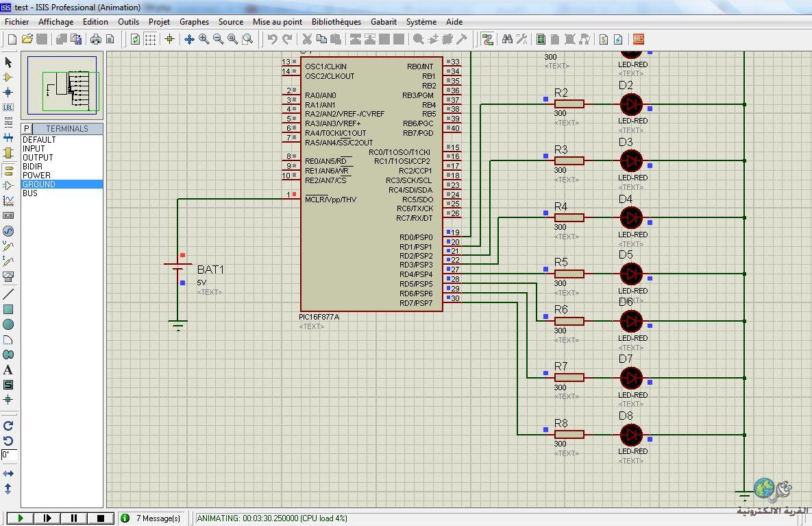Click the Y-mirror vertical flip icon
Screen dimensions: 812x526
[x=8, y=488]
